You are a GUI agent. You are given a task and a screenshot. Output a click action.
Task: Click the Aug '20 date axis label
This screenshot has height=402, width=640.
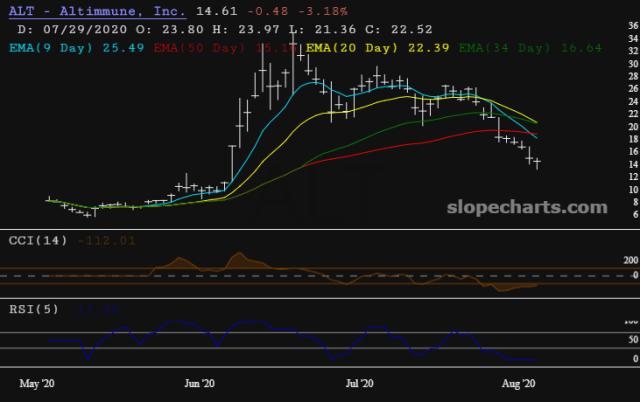pyautogui.click(x=517, y=383)
